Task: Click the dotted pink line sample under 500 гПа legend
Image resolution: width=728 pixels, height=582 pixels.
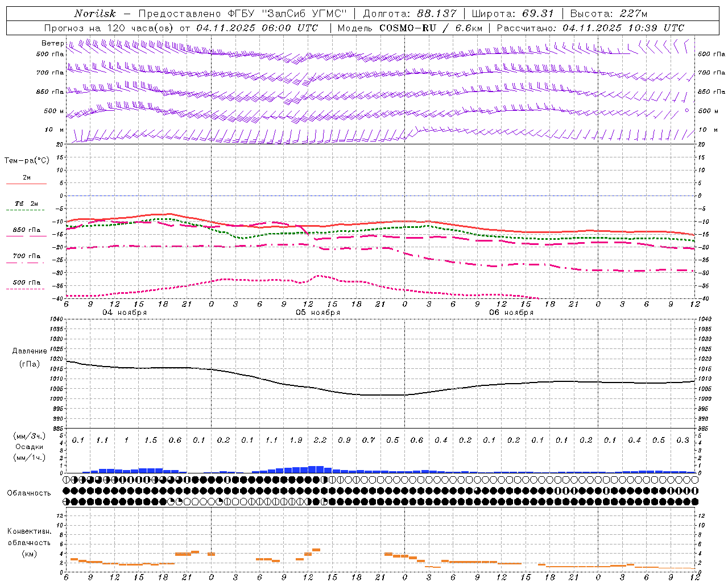Action: 26,289
